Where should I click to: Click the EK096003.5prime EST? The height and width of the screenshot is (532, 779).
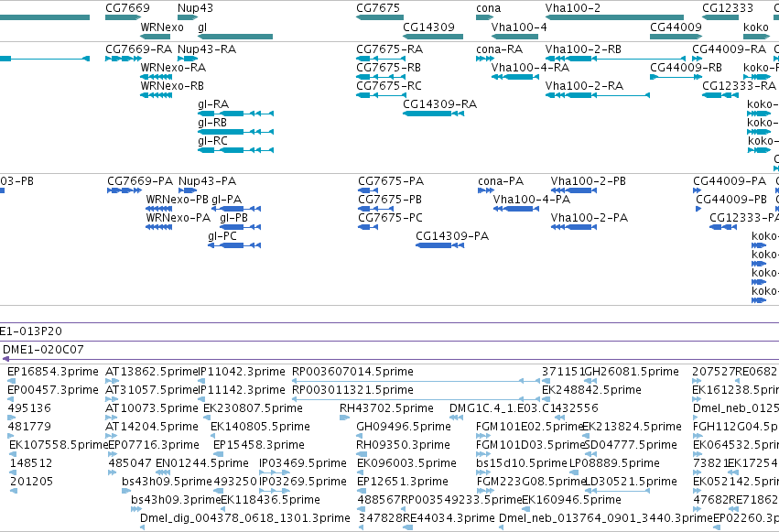point(362,472)
